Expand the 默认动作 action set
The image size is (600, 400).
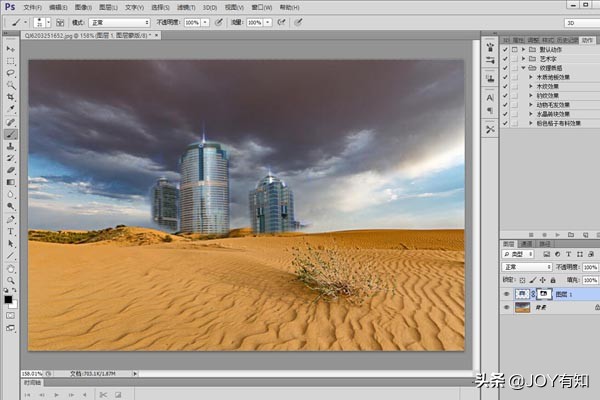pyautogui.click(x=523, y=49)
